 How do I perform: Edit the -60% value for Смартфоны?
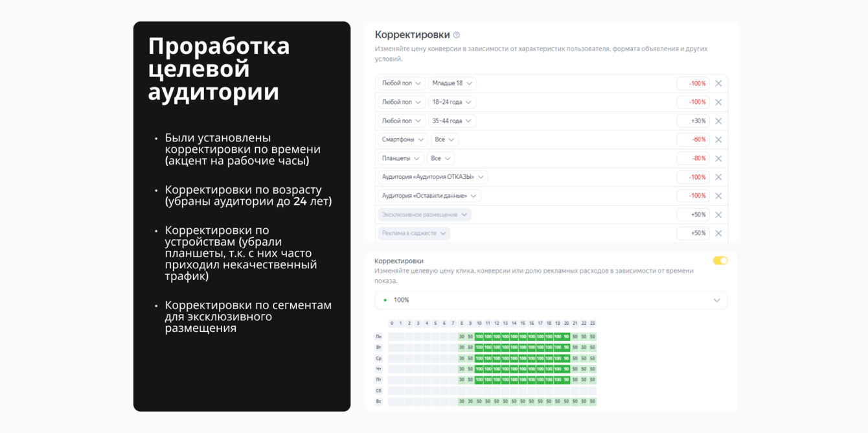(693, 140)
